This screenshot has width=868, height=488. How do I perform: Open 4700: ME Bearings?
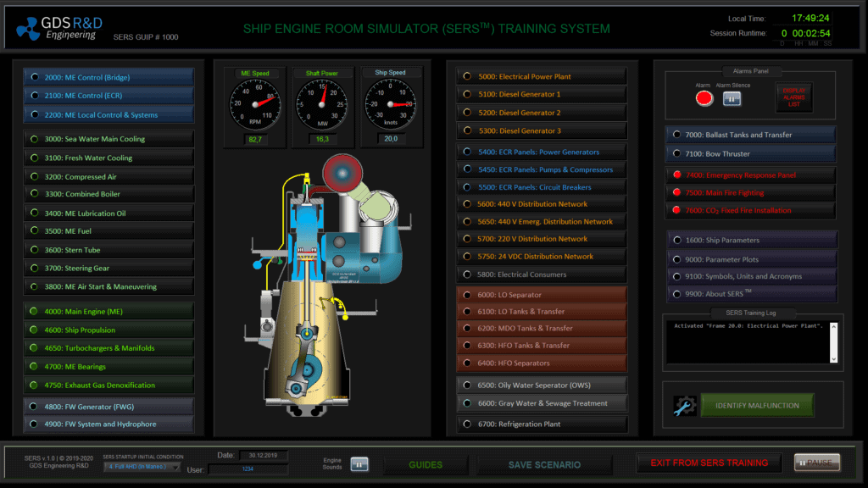[108, 366]
